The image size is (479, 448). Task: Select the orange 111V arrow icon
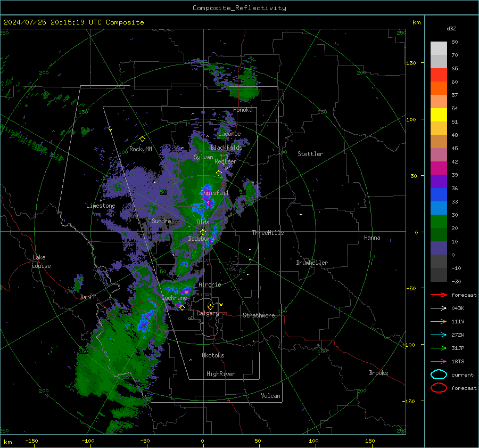(x=439, y=321)
